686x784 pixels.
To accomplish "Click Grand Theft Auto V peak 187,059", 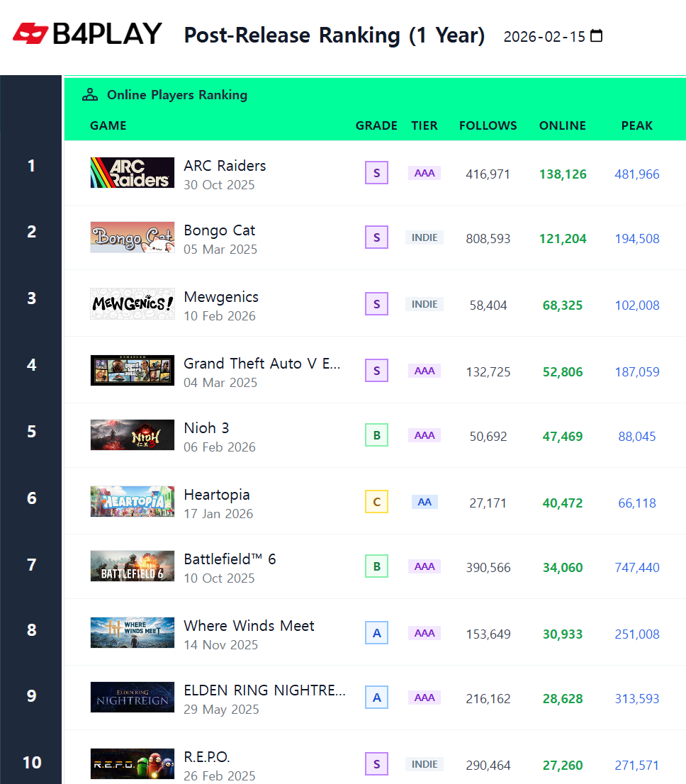I will [x=637, y=371].
